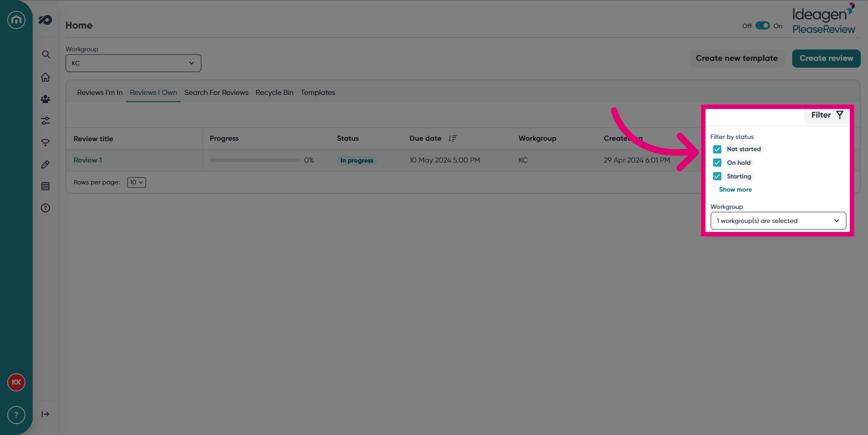Click the KK user avatar
868x435 pixels.
point(16,382)
